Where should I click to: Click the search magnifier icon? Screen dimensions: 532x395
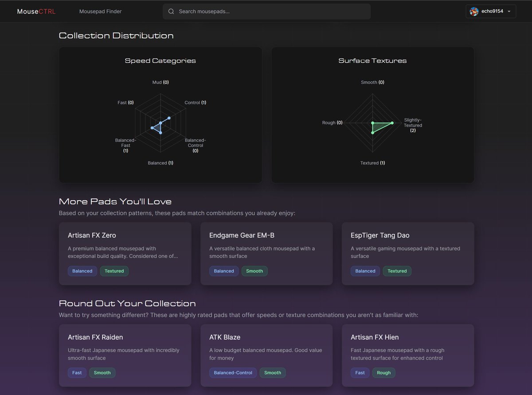[171, 12]
